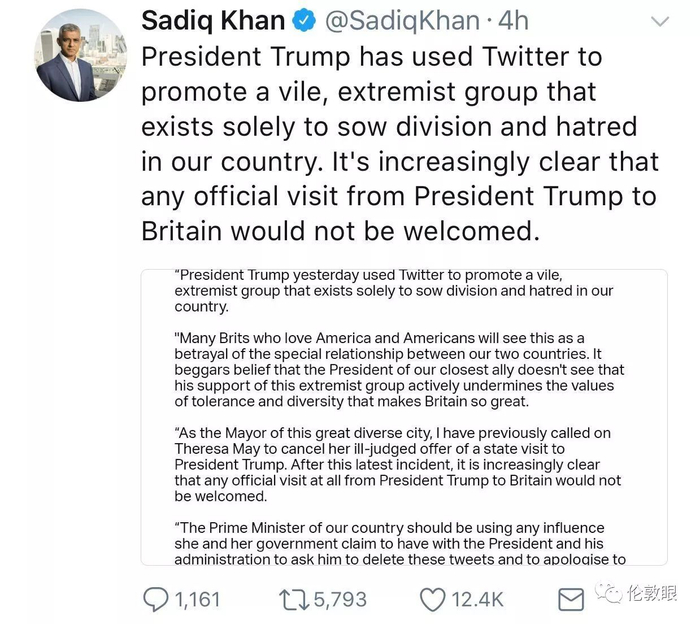The height and width of the screenshot is (624, 700).
Task: Click the "As the Mayor" paragraph
Action: pos(400,464)
